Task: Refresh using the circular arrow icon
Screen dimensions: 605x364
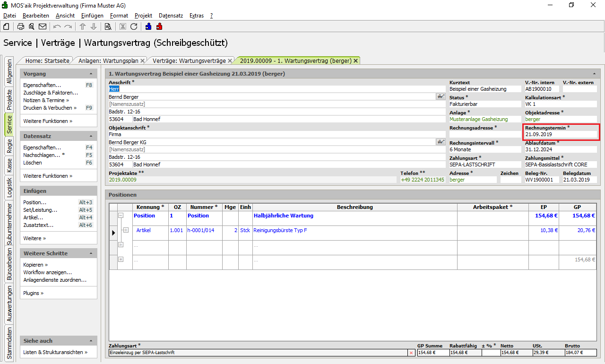Action: click(134, 26)
